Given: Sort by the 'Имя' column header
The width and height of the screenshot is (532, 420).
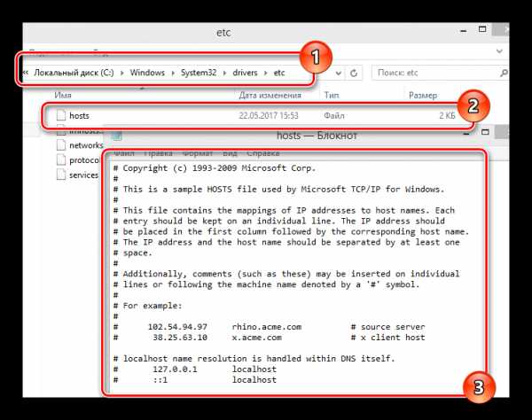Looking at the screenshot, I should tap(63, 96).
